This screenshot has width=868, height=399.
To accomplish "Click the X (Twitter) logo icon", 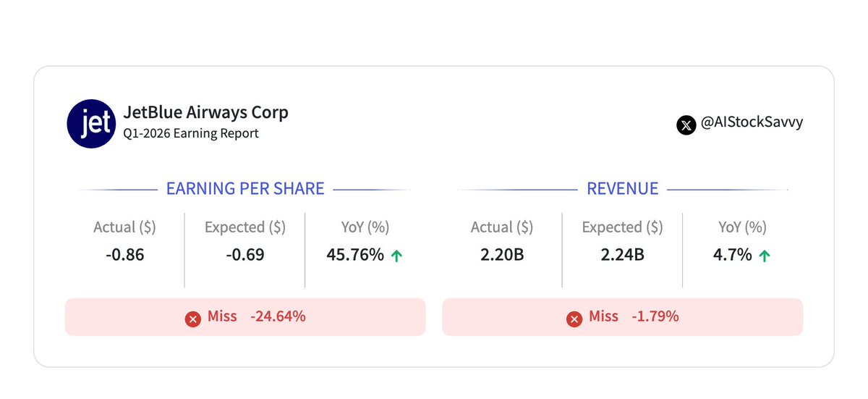I will click(686, 125).
